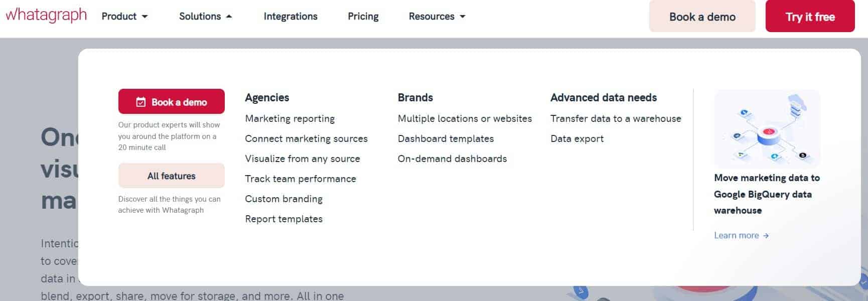Open Visualize from any source
Image resolution: width=868 pixels, height=301 pixels.
[x=303, y=159]
